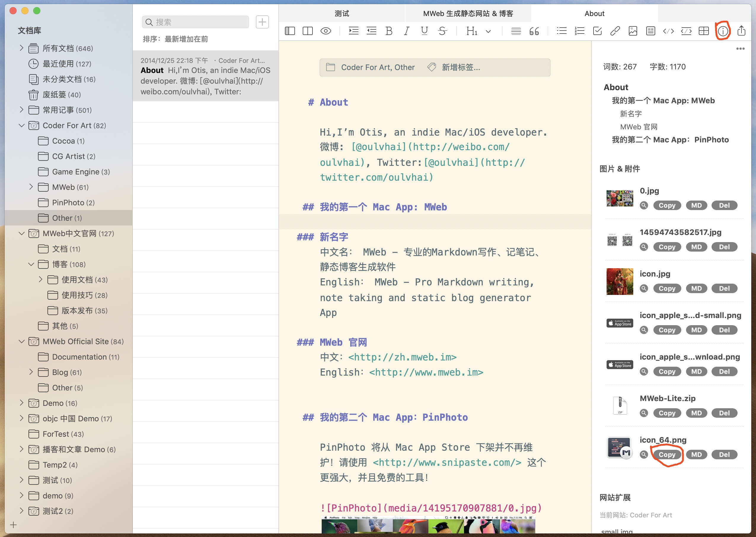
Task: Expand the Demo (16) folder
Action: coord(22,403)
